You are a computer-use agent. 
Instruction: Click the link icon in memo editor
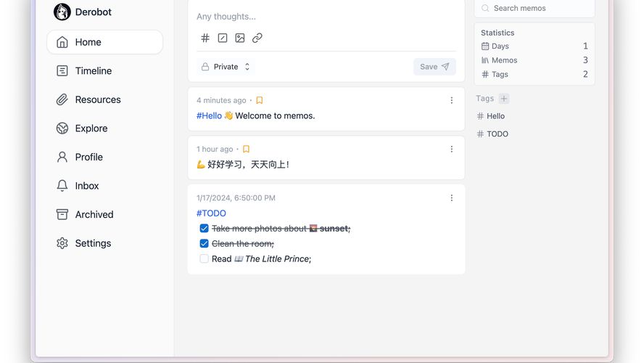(257, 38)
